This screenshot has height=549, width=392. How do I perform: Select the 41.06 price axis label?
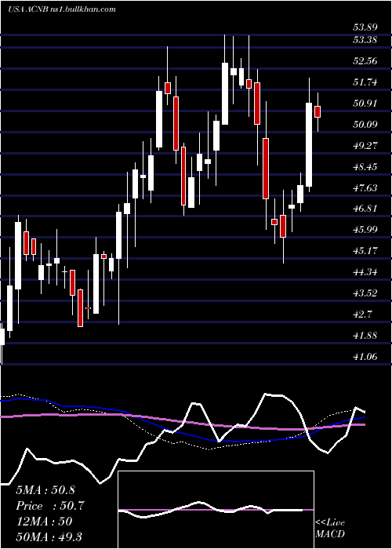[x=365, y=357]
